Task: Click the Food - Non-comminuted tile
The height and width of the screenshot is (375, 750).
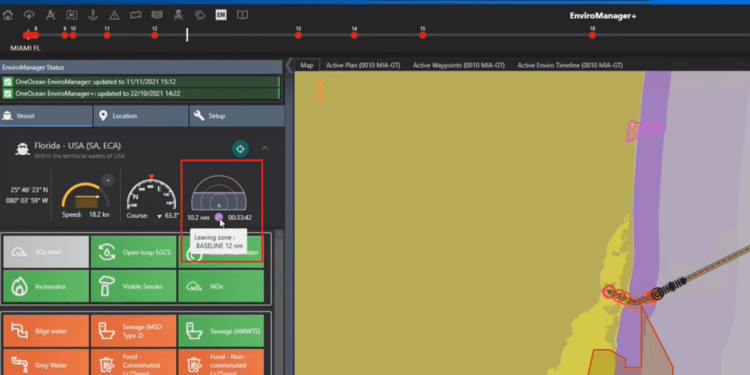Action: click(x=221, y=362)
